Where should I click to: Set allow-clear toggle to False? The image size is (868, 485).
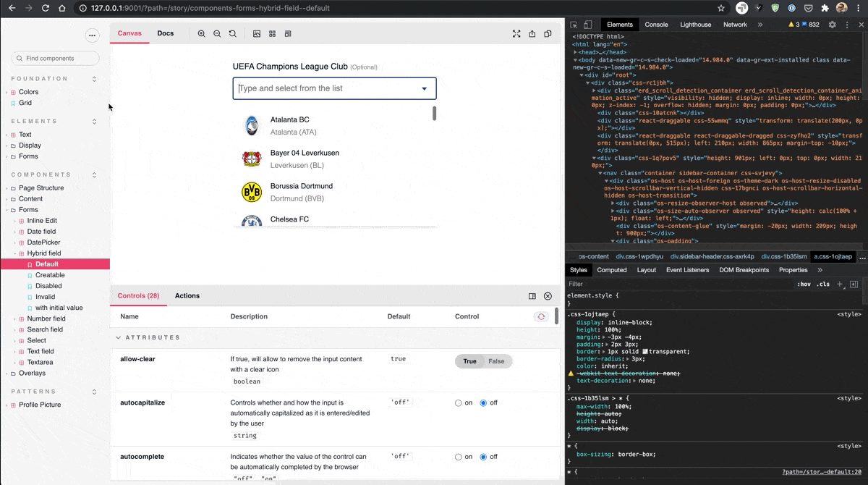coord(496,361)
